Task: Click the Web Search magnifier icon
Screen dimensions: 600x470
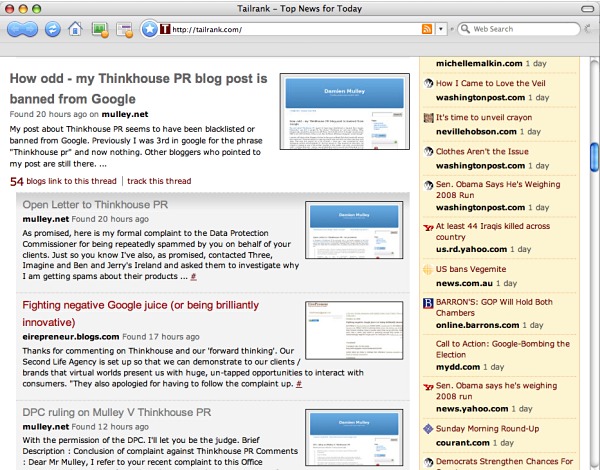Action: coord(465,29)
